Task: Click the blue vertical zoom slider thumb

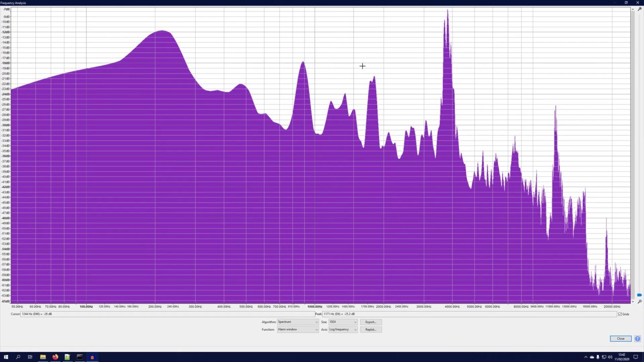Action: (639, 295)
